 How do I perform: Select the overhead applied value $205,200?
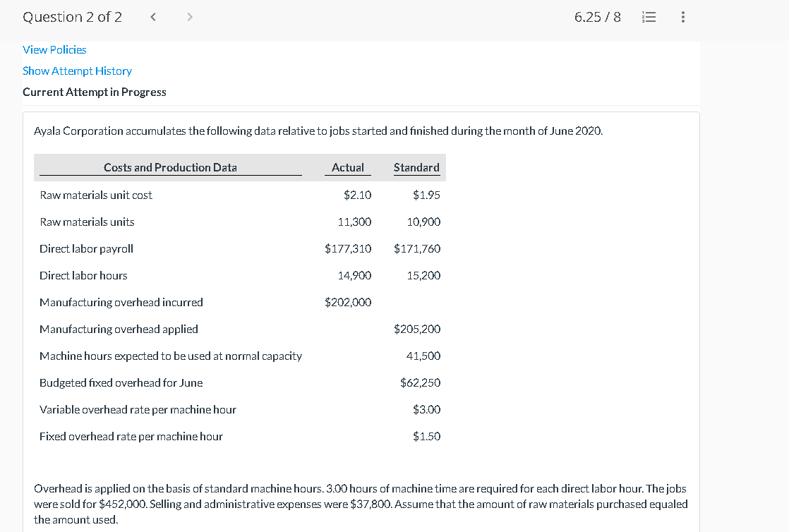[416, 330]
